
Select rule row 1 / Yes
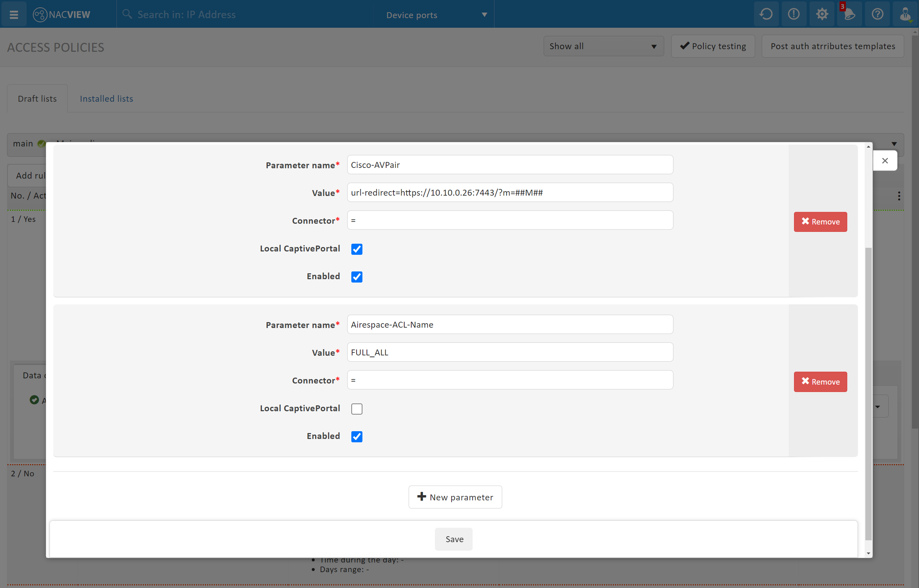[23, 219]
